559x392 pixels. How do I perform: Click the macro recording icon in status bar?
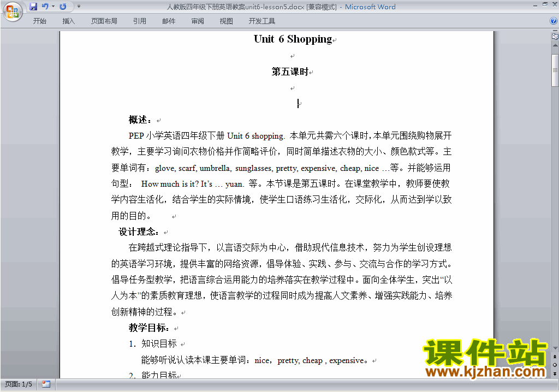coord(46,384)
